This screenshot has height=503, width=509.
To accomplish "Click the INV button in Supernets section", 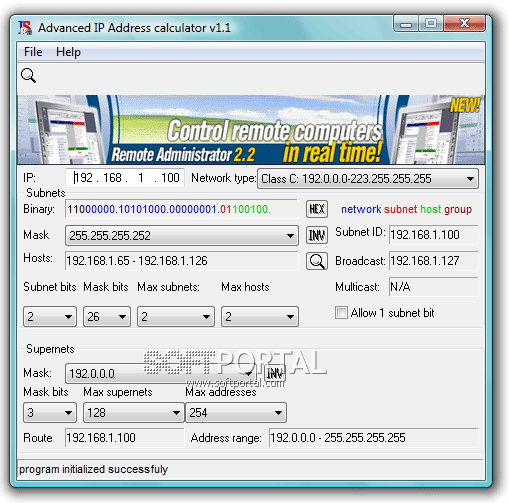I will coord(275,373).
